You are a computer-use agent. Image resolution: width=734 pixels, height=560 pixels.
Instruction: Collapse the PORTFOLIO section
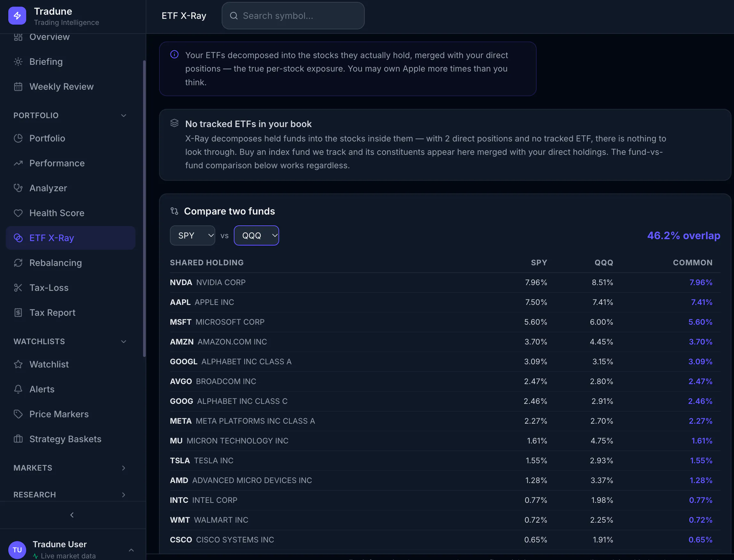(123, 115)
